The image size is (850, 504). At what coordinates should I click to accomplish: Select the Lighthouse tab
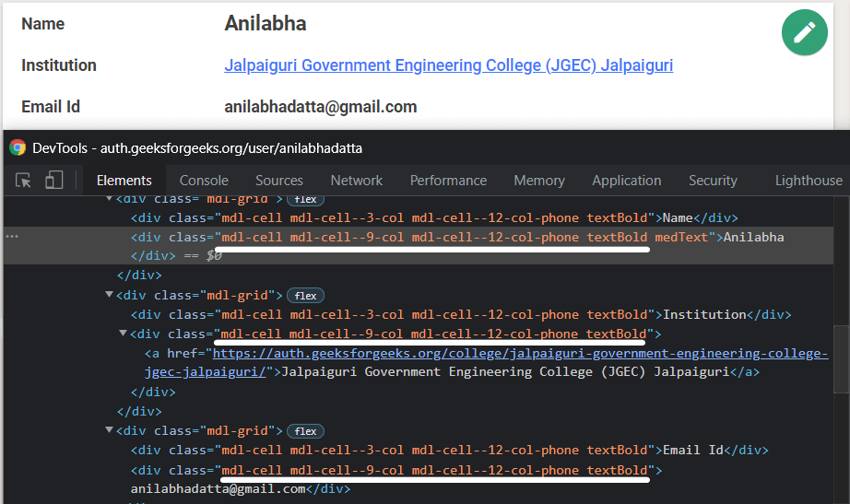(x=808, y=181)
